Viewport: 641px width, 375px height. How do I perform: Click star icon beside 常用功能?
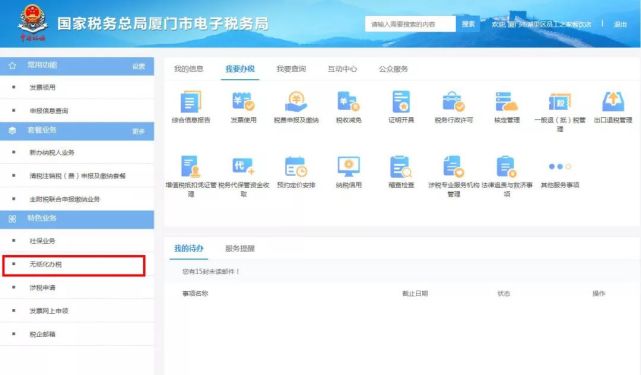[x=12, y=65]
